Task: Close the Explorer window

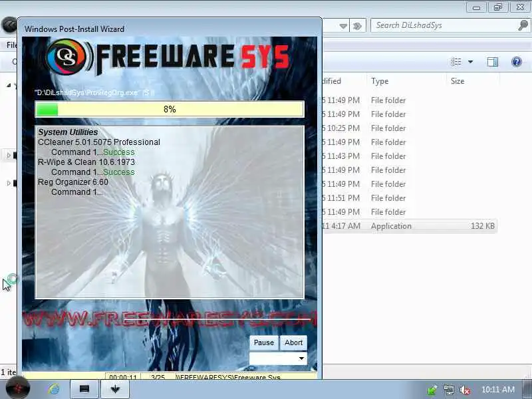Action: [520, 7]
